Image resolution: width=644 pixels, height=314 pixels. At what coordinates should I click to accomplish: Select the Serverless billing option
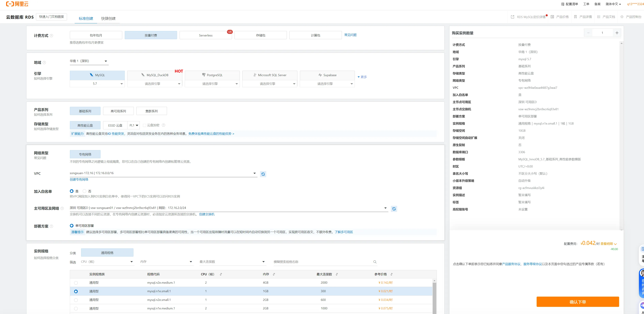click(x=206, y=35)
